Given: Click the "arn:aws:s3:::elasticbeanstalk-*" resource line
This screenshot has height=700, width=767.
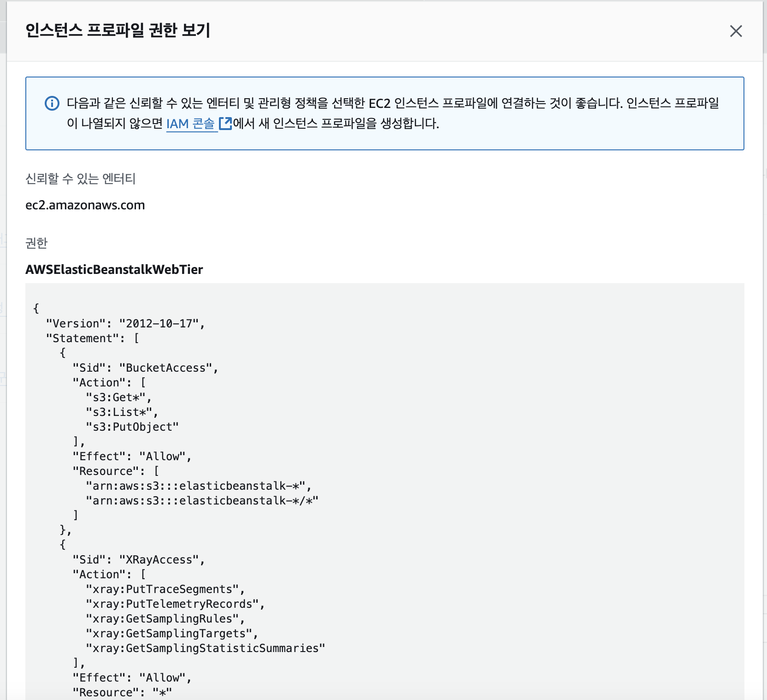Looking at the screenshot, I should pyautogui.click(x=199, y=486).
